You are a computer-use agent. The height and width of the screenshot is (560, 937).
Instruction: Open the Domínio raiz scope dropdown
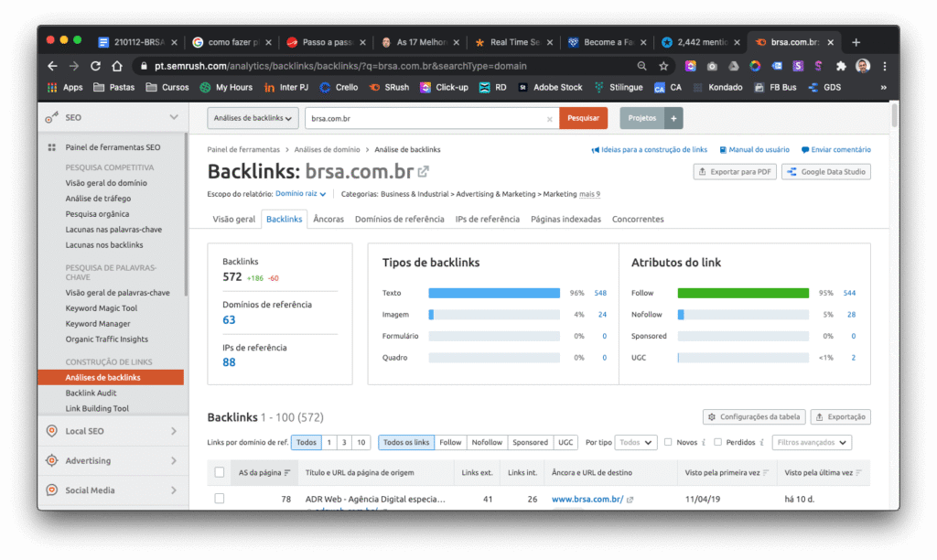(300, 194)
